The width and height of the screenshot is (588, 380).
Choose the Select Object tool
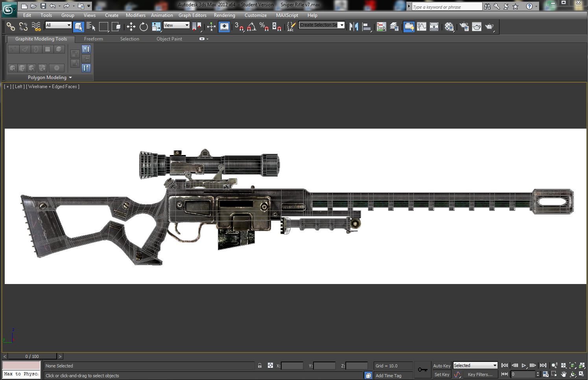[79, 26]
